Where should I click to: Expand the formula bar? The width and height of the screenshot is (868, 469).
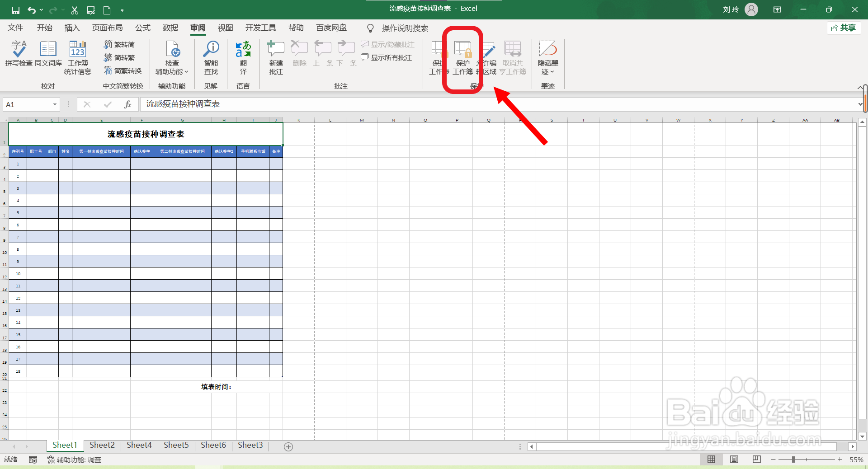[860, 104]
